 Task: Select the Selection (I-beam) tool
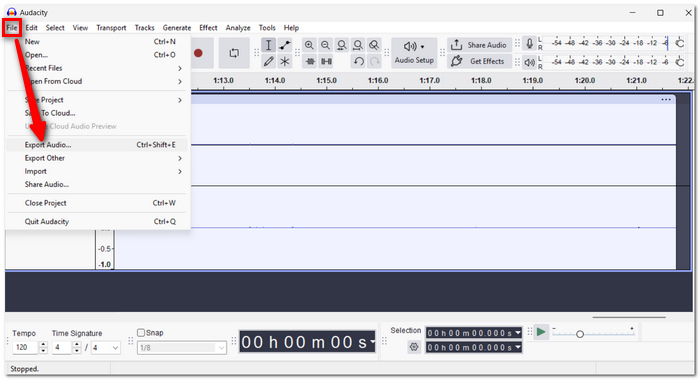tap(268, 45)
